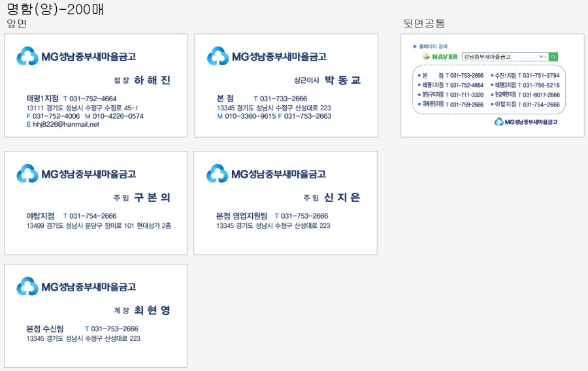Select the name 하 해 진
Screen dimensions: 588x371
pyautogui.click(x=152, y=80)
